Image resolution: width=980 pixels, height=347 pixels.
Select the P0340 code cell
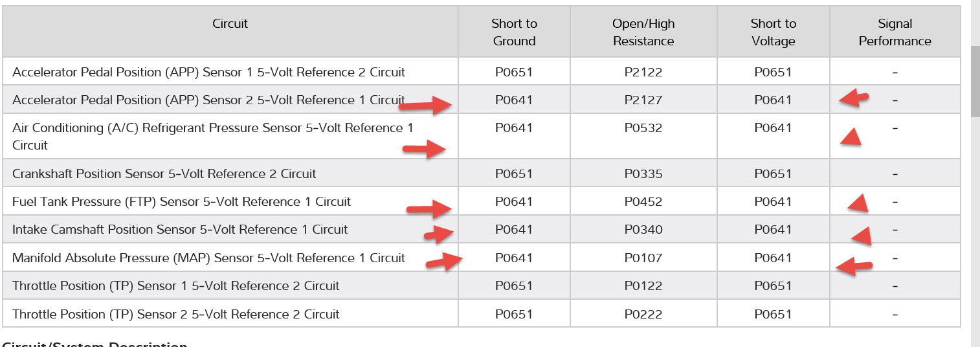click(643, 229)
